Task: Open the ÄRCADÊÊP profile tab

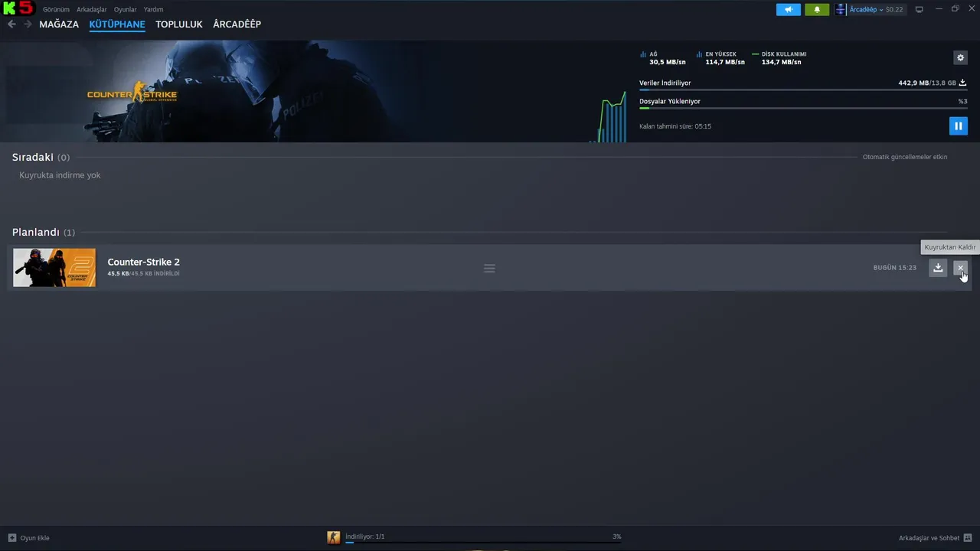Action: coord(237,24)
